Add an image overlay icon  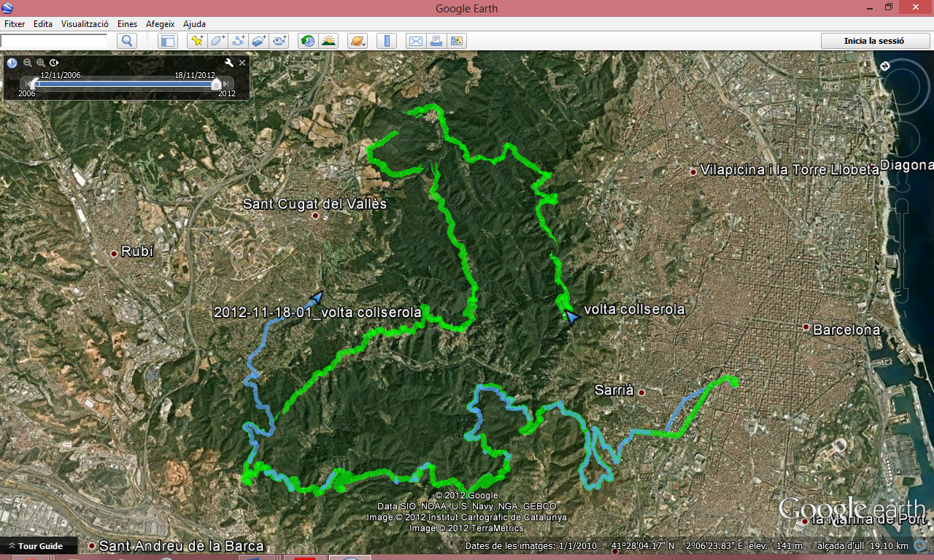coord(258,41)
